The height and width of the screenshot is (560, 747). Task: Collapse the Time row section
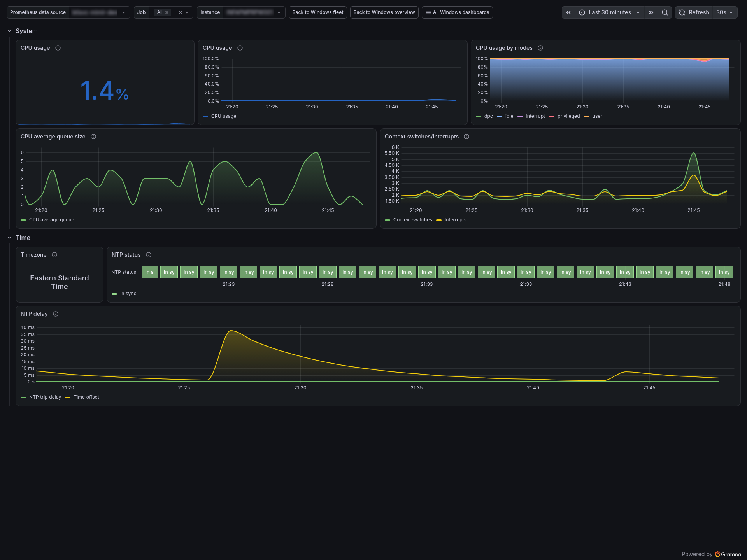point(9,238)
